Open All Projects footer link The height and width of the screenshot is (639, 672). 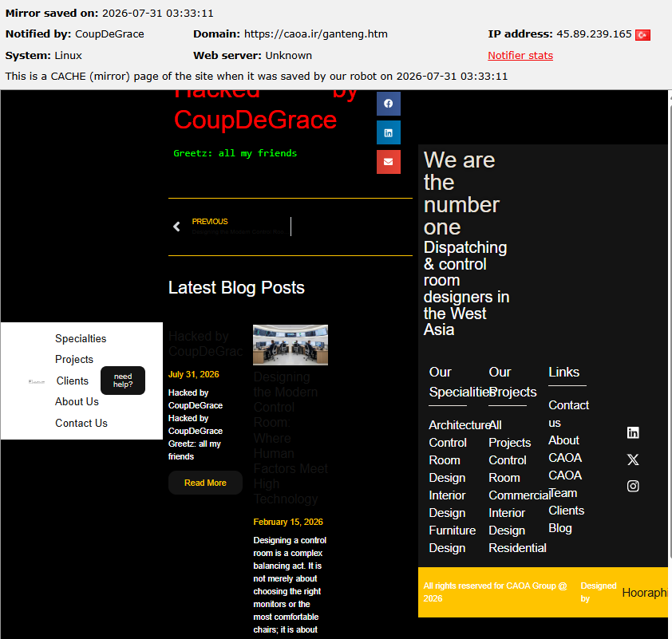click(x=509, y=434)
